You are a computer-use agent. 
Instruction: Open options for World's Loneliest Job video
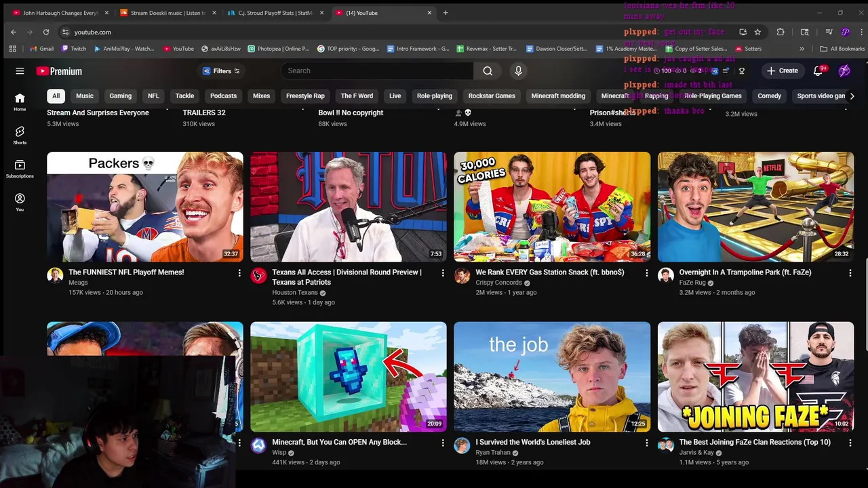click(646, 443)
